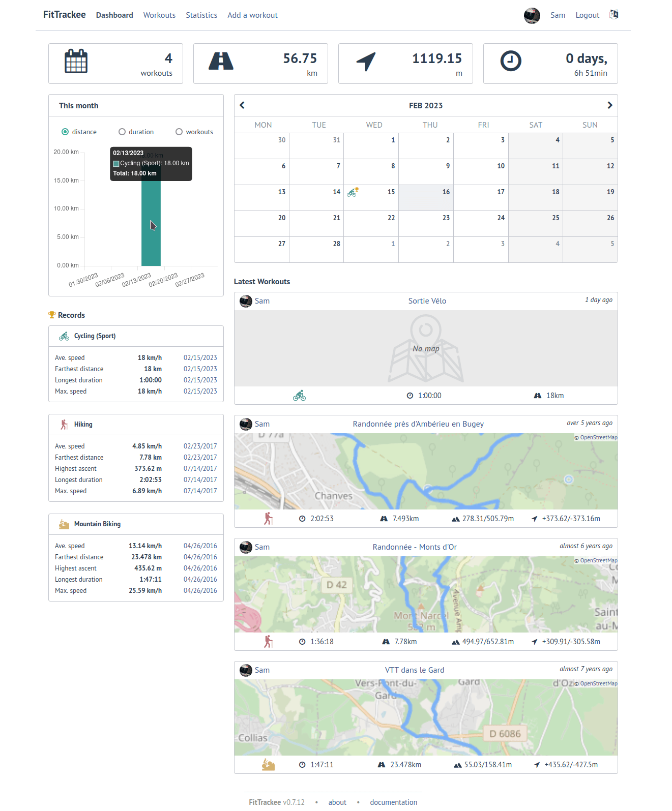
Task: Click Sam's profile avatar in the navbar
Action: pos(532,15)
